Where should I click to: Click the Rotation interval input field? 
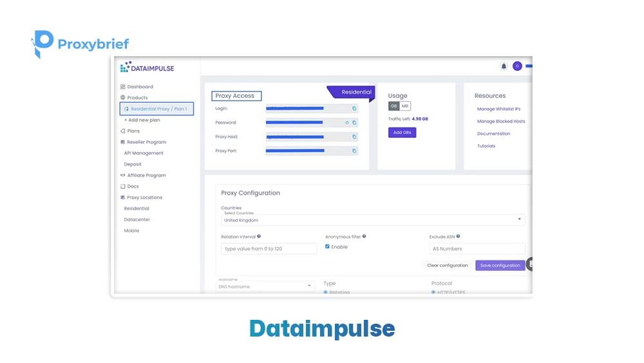[269, 249]
